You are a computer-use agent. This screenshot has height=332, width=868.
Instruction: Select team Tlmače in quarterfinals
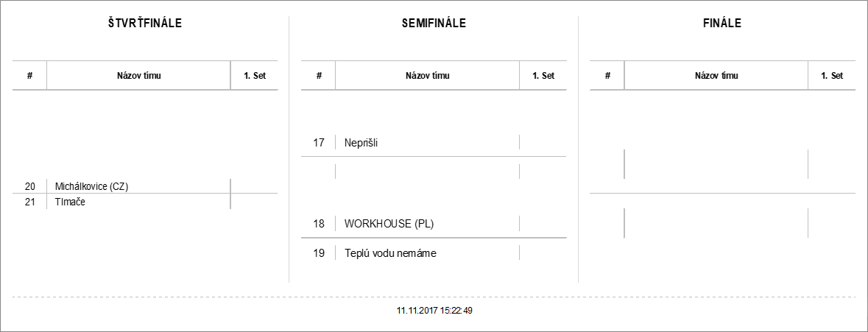[x=70, y=202]
